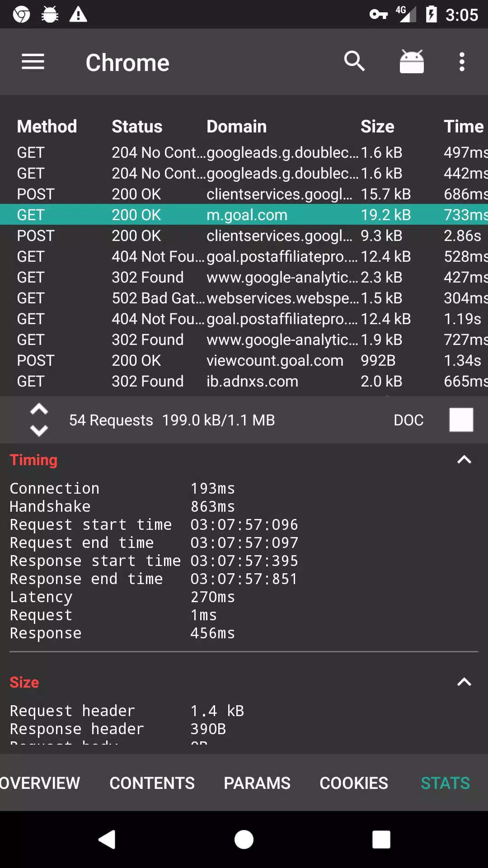
Task: Collapse the Size section chevron
Action: (464, 682)
